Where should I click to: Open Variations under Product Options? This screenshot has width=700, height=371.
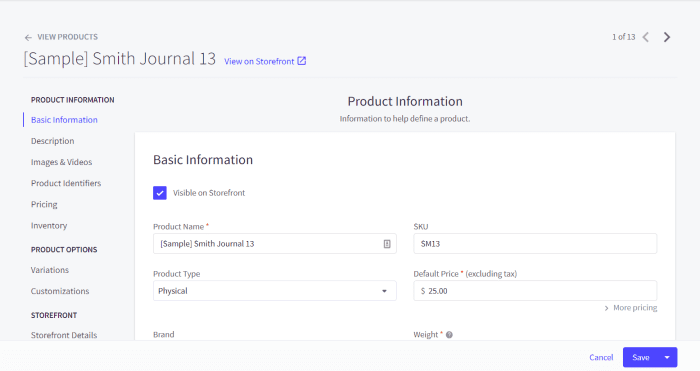[x=50, y=270]
